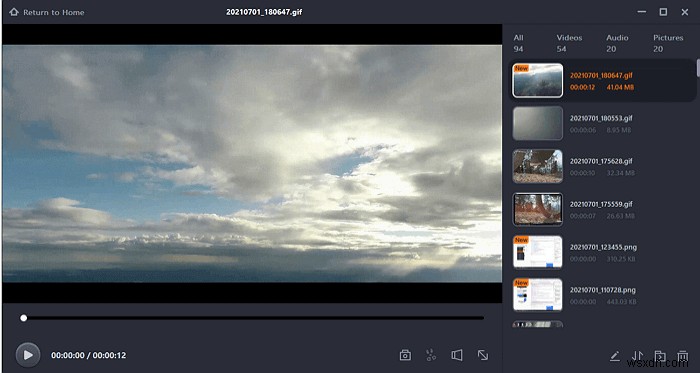Open thumbnail of 20210701_123455.png

pyautogui.click(x=538, y=252)
